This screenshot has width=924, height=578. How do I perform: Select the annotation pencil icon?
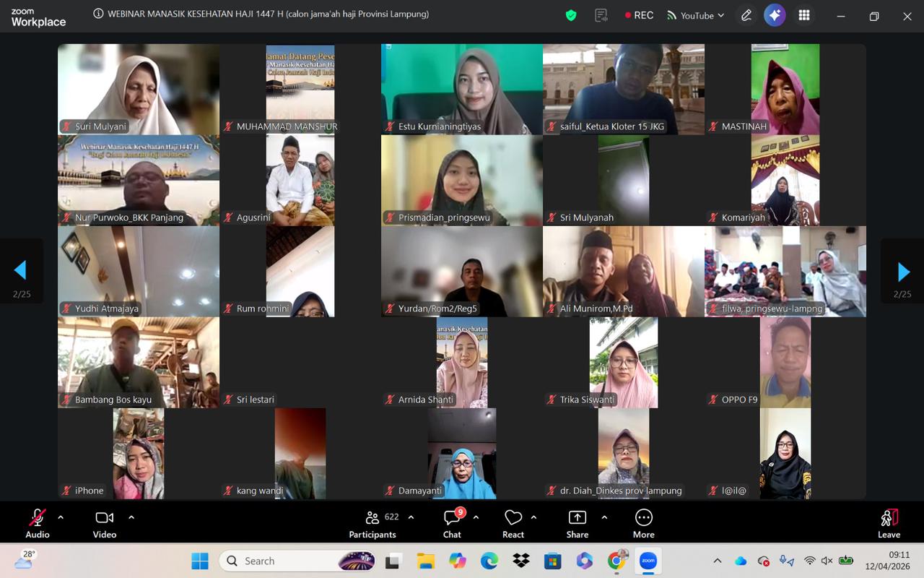click(x=746, y=15)
